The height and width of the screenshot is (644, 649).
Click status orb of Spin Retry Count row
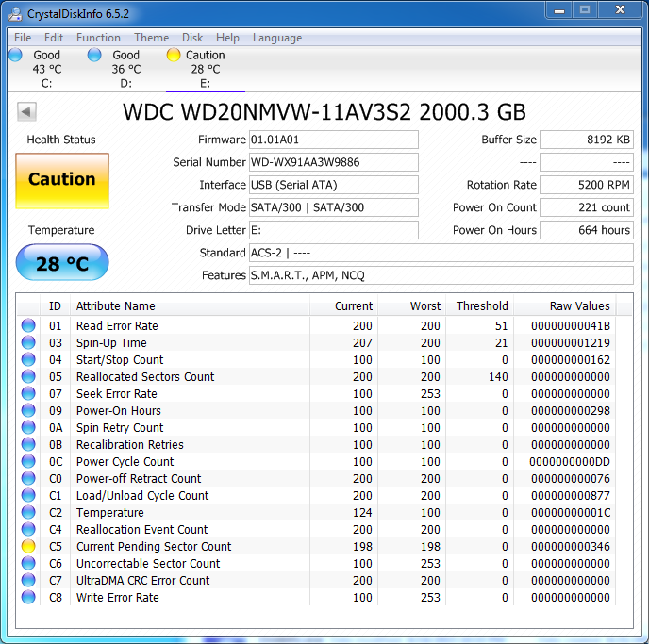[x=28, y=427]
